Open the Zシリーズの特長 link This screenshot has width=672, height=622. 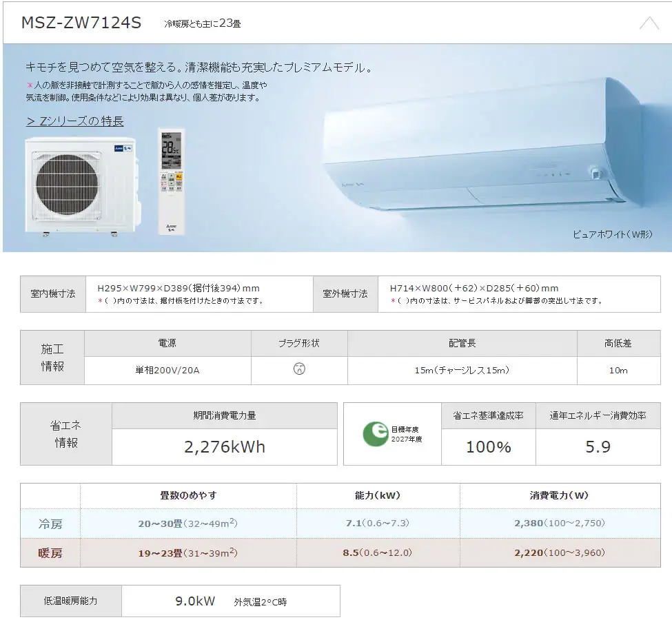click(75, 121)
